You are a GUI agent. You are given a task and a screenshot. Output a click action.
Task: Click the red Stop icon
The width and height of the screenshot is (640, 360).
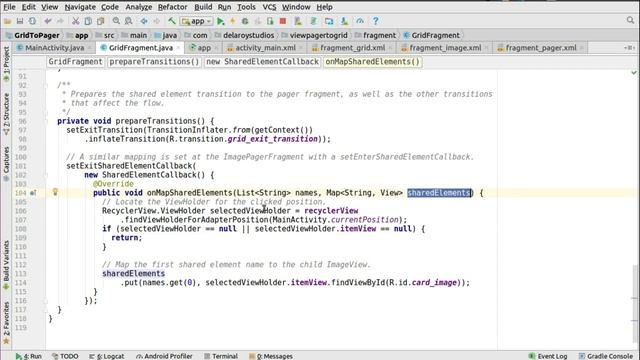[282, 21]
